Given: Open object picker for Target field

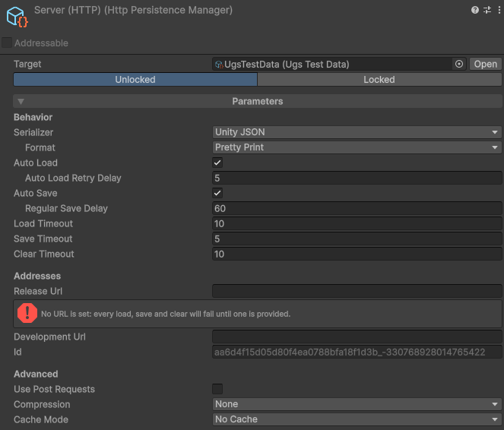Looking at the screenshot, I should pyautogui.click(x=459, y=65).
